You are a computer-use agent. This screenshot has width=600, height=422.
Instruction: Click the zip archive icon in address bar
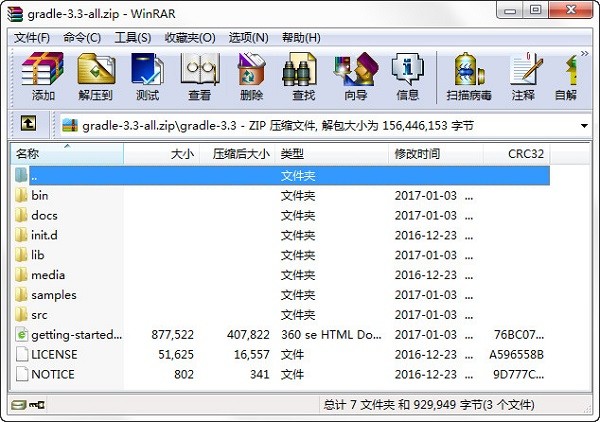pyautogui.click(x=70, y=125)
